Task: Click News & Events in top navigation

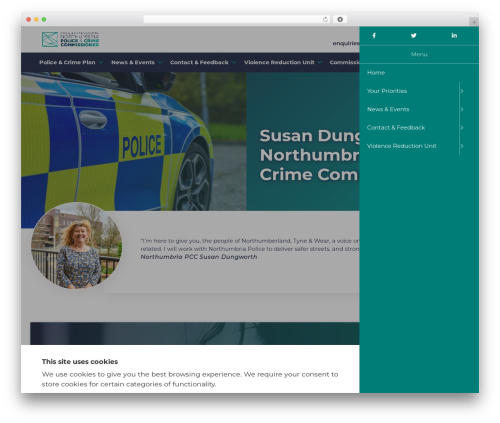Action: 133,62
